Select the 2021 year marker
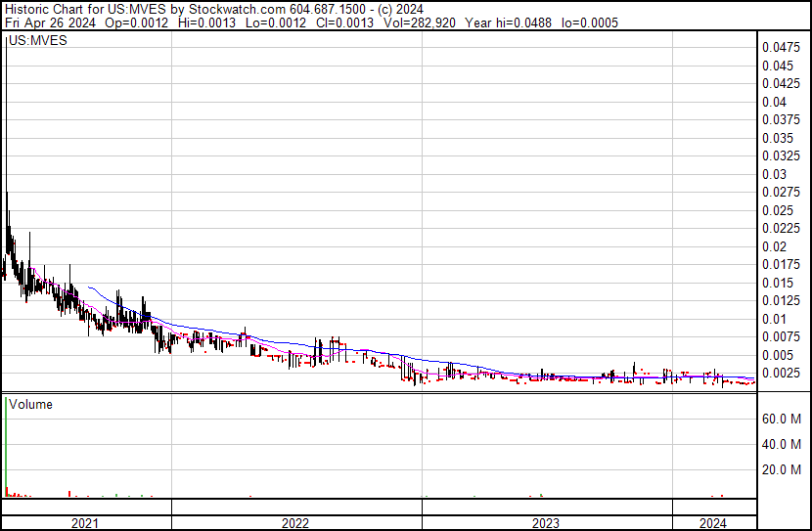812x531 pixels. pyautogui.click(x=86, y=523)
